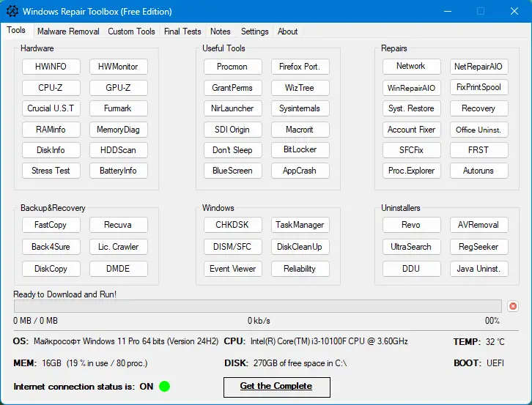This screenshot has width=532, height=405.
Task: Run SFCFix
Action: tap(412, 150)
